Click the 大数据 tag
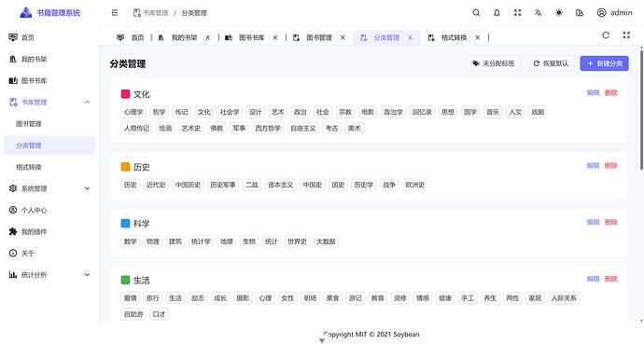This screenshot has height=344, width=644. [326, 241]
